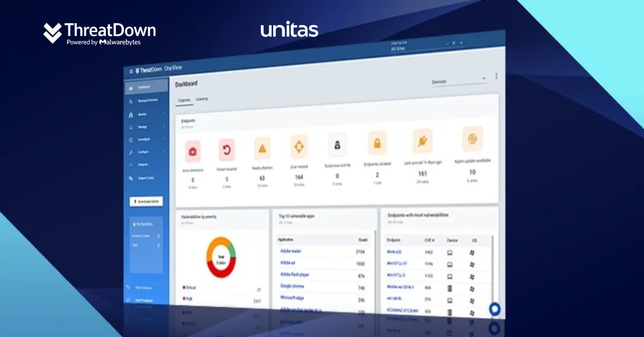Click the Scan needed count 164

click(299, 177)
